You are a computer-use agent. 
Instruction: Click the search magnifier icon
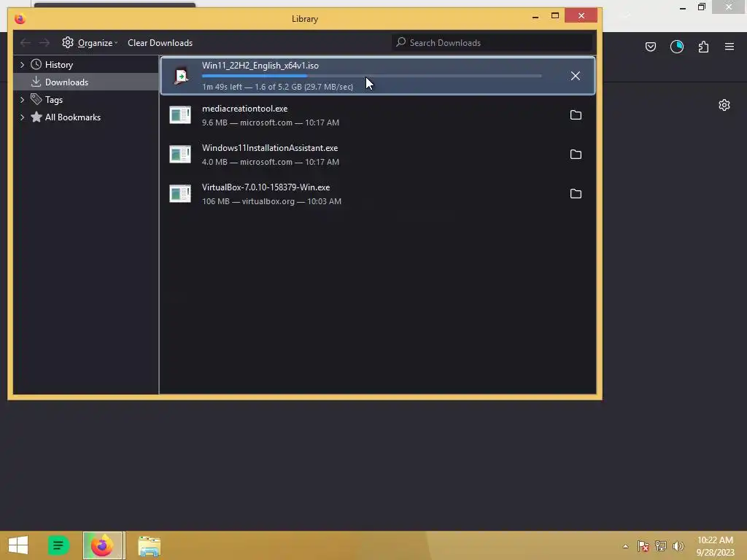pyautogui.click(x=400, y=42)
